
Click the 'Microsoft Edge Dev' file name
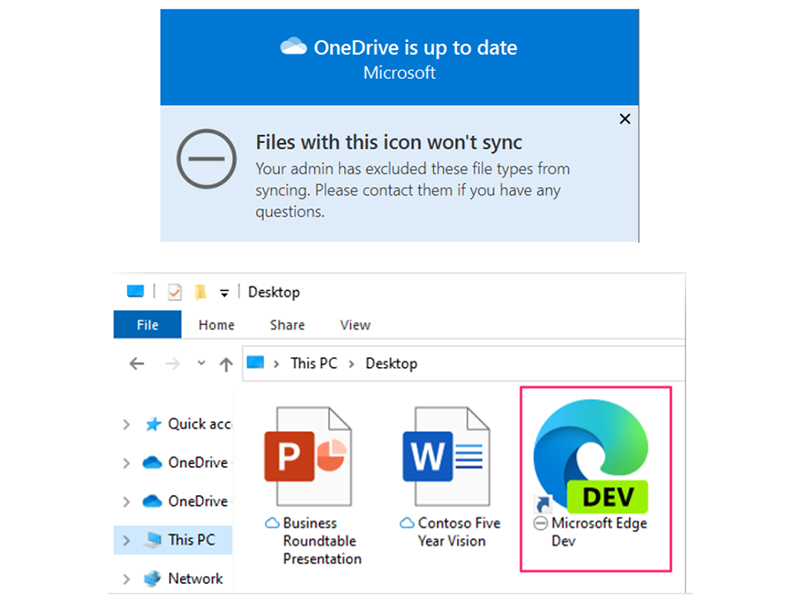(x=599, y=532)
